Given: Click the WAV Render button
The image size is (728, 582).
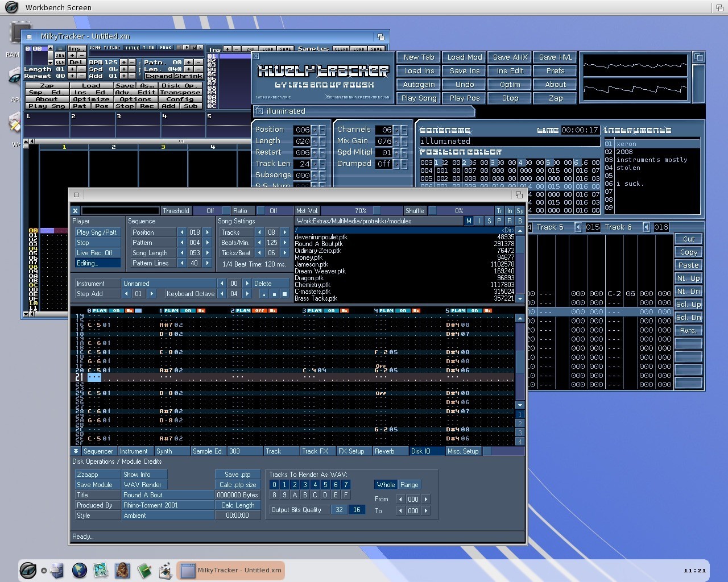Looking at the screenshot, I should point(144,485).
